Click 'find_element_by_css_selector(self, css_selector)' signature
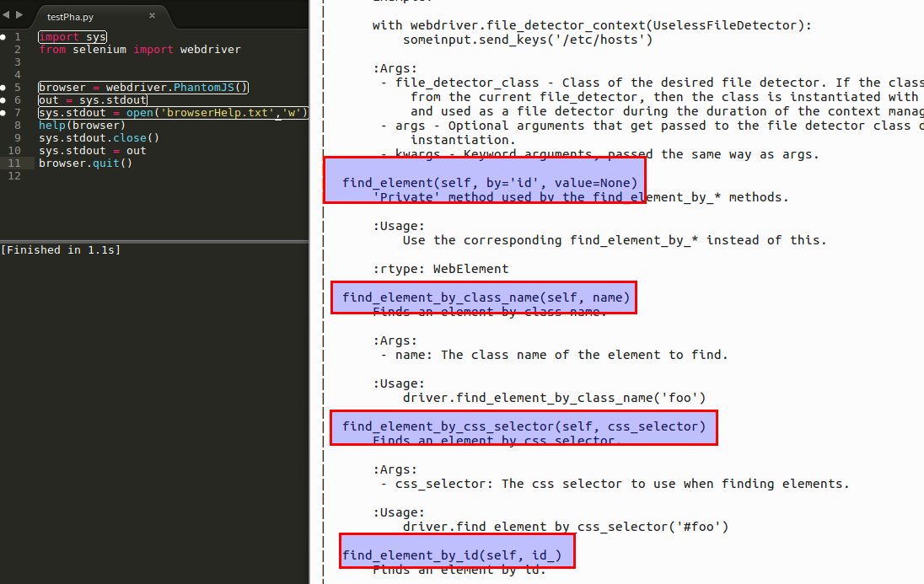The height and width of the screenshot is (584, 924). pyautogui.click(x=524, y=426)
